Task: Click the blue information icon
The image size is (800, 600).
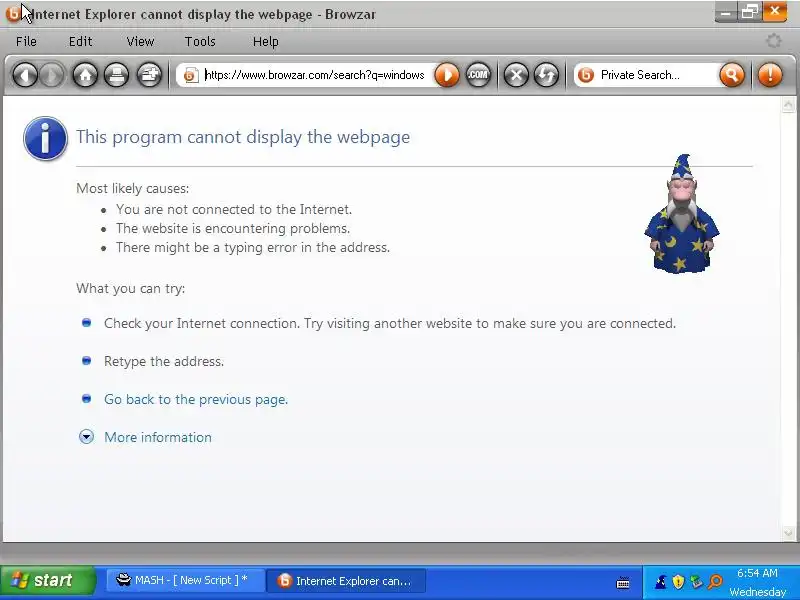Action: pos(45,138)
